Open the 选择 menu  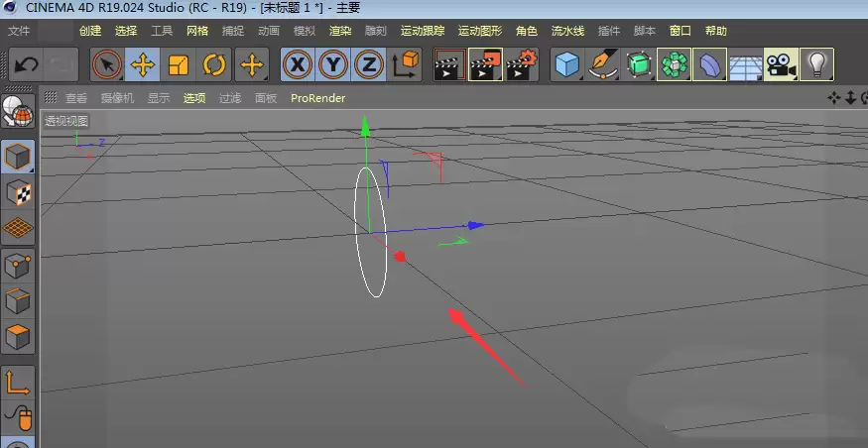point(126,31)
